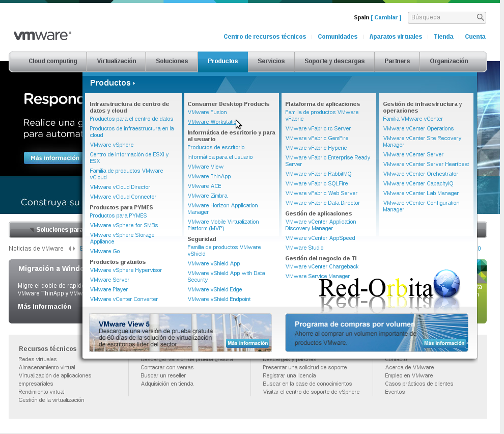This screenshot has width=504, height=434.
Task: Open Empleo en VMware footer link
Action: (409, 375)
